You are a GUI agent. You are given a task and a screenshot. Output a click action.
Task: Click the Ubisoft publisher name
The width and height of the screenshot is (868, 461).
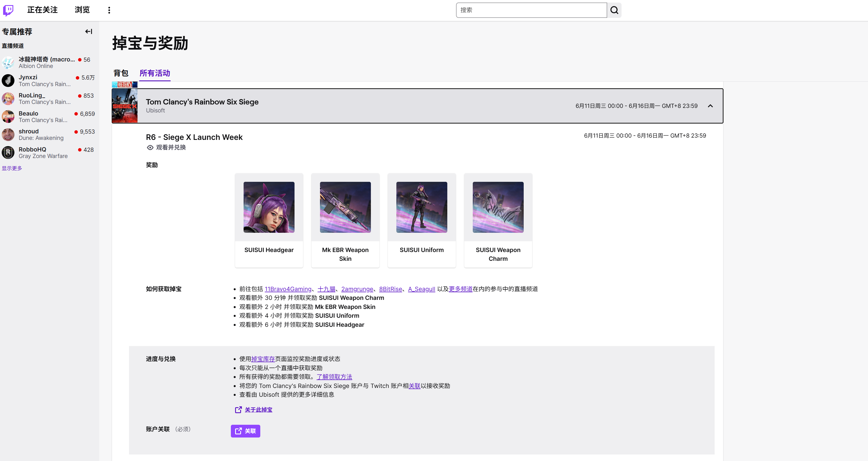(155, 110)
